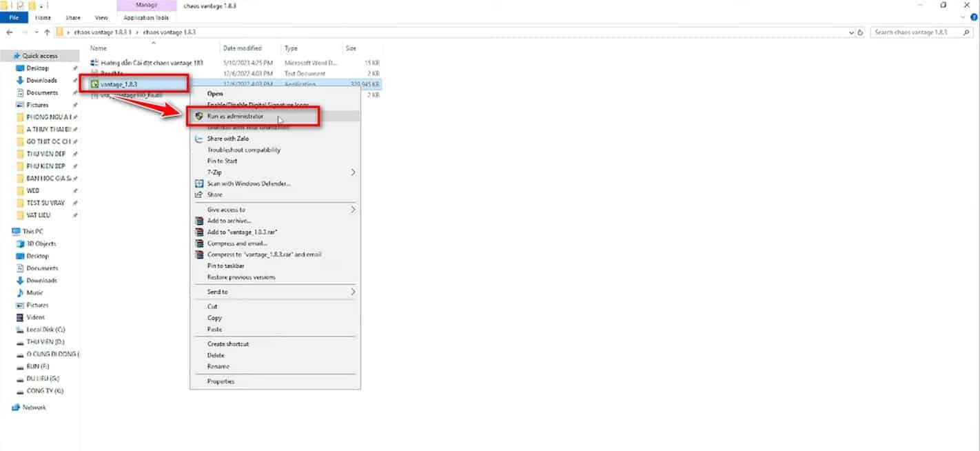This screenshot has height=451, width=980.
Task: Go up one folder level arrow
Action: 47,32
